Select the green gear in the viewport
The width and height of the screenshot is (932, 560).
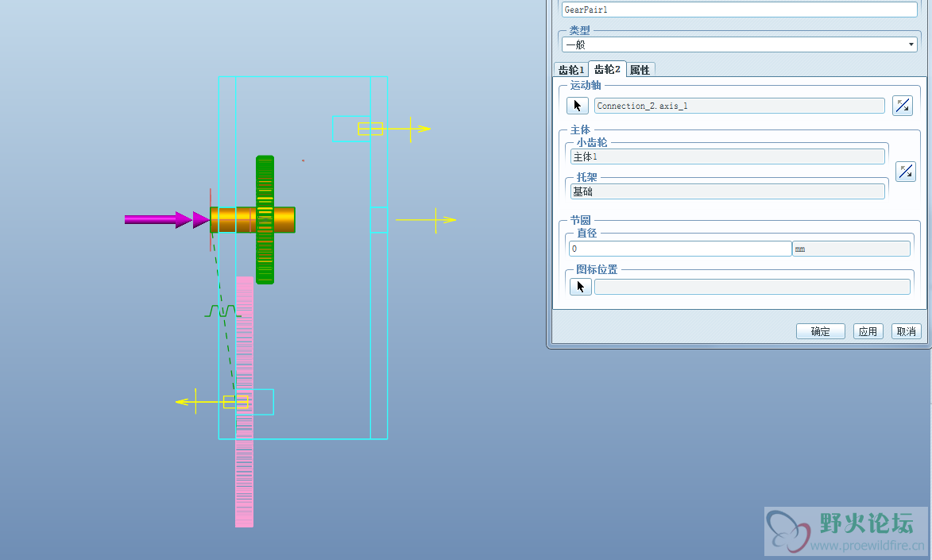pos(265,183)
